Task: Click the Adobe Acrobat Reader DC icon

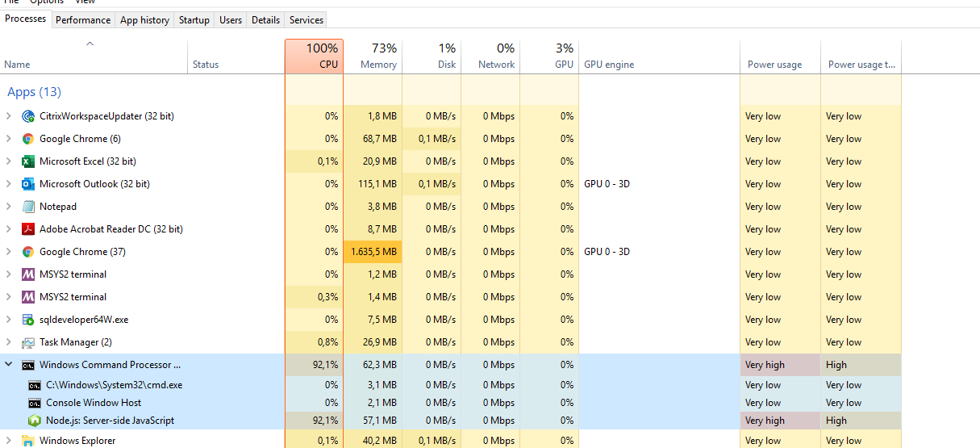Action: coord(28,229)
